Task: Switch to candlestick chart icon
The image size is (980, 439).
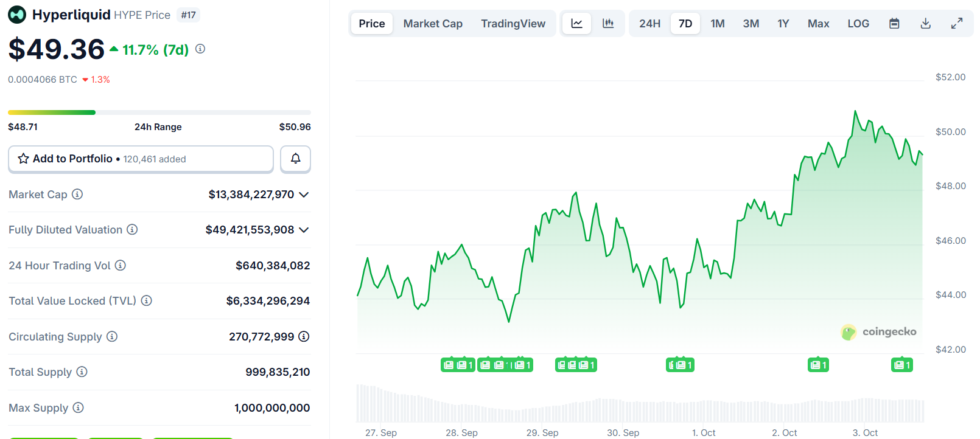Action: (608, 24)
